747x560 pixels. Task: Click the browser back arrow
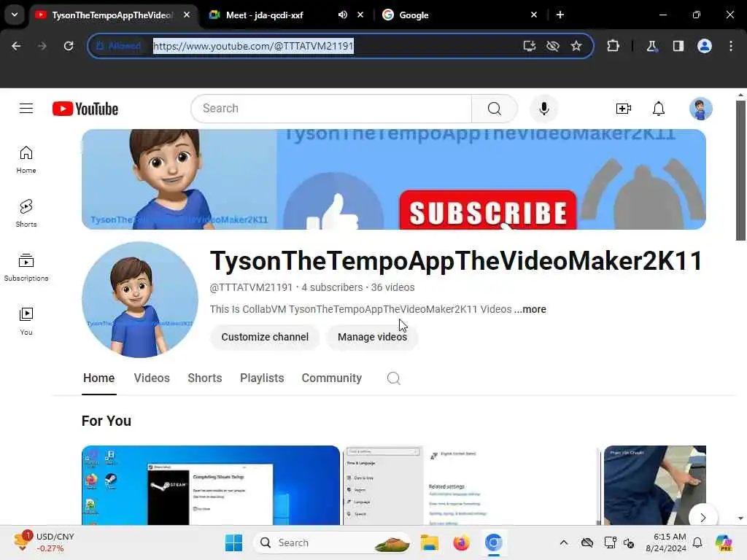[x=16, y=46]
